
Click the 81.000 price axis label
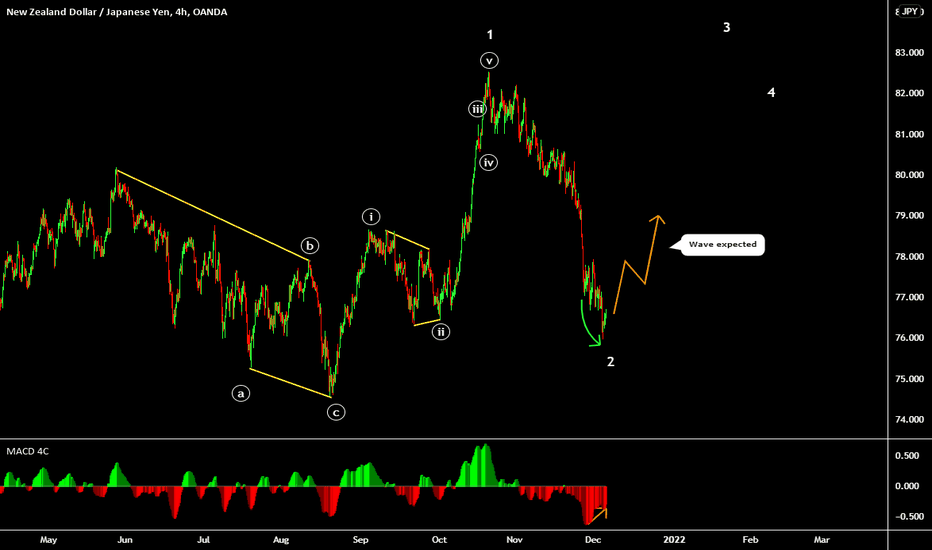tap(909, 134)
